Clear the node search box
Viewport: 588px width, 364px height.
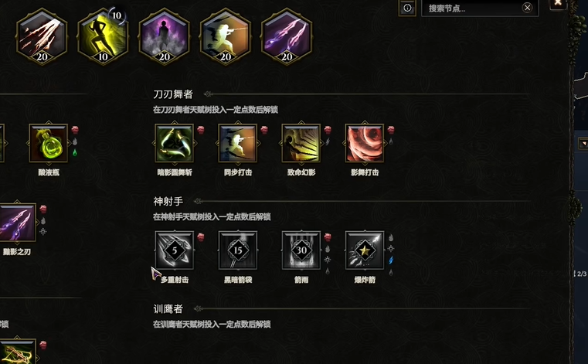527,8
